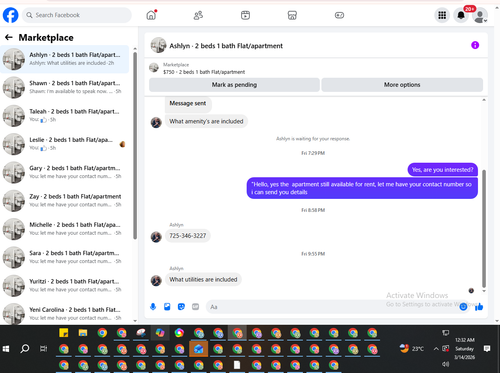Open the Marketplace storefront icon

[292, 15]
